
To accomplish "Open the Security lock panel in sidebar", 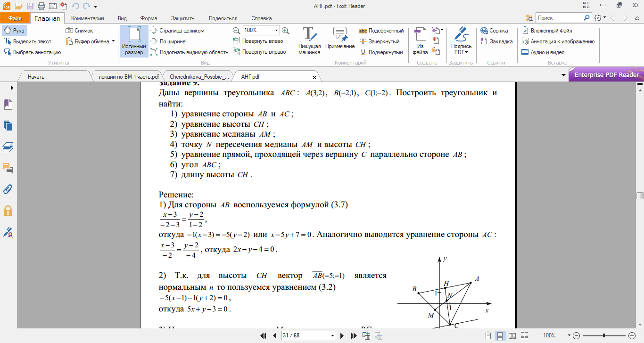I will click(8, 211).
